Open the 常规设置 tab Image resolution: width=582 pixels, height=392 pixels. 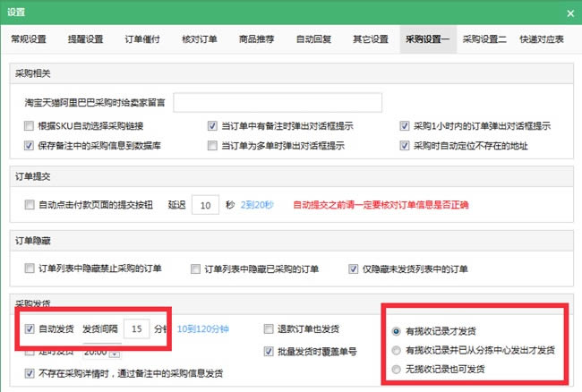pos(29,39)
